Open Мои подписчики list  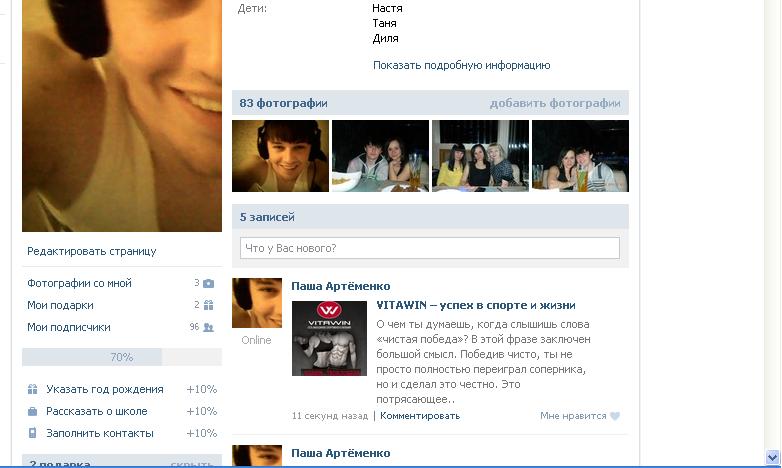pyautogui.click(x=69, y=327)
